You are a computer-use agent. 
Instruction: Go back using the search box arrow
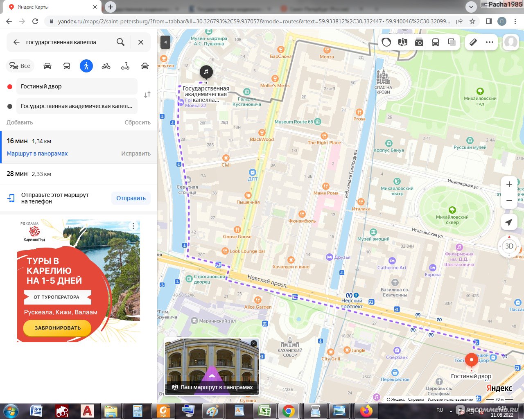16,42
